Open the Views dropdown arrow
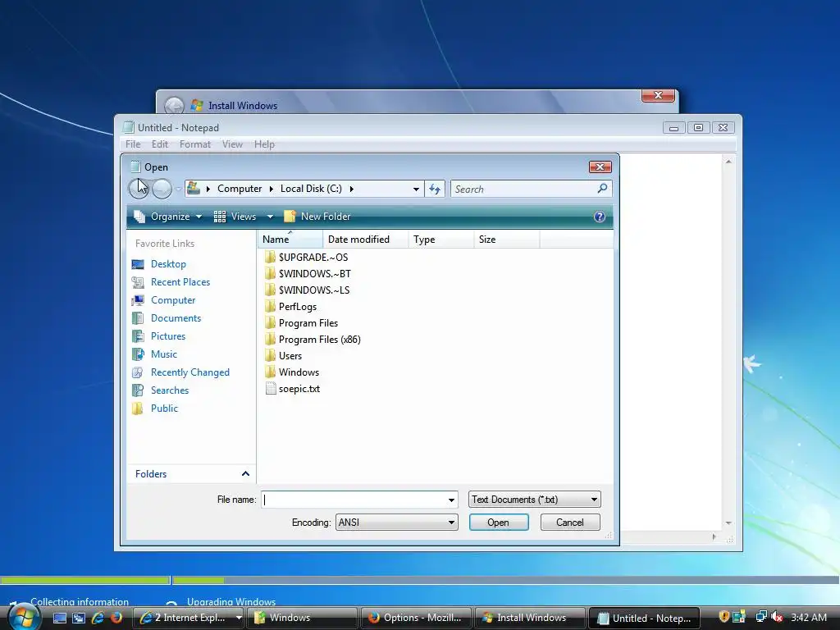 pyautogui.click(x=270, y=217)
